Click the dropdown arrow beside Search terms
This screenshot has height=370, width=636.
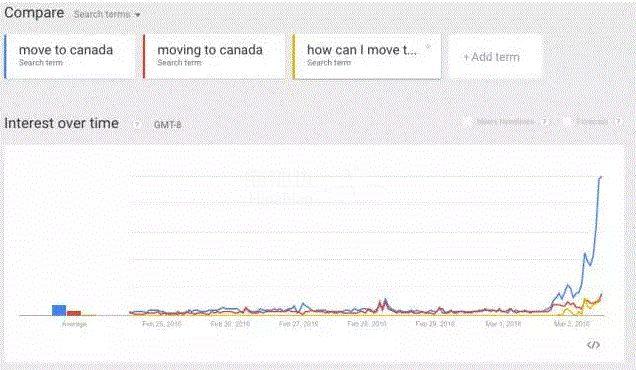[x=138, y=15]
